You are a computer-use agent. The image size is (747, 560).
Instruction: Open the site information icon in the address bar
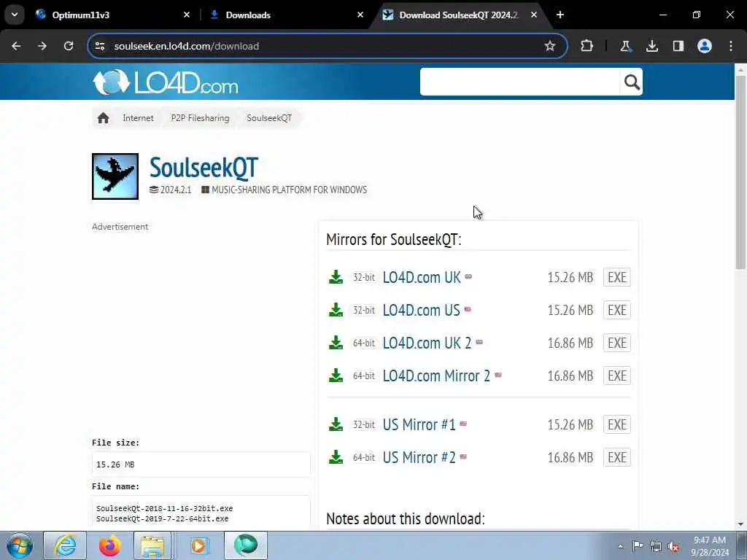click(x=100, y=46)
